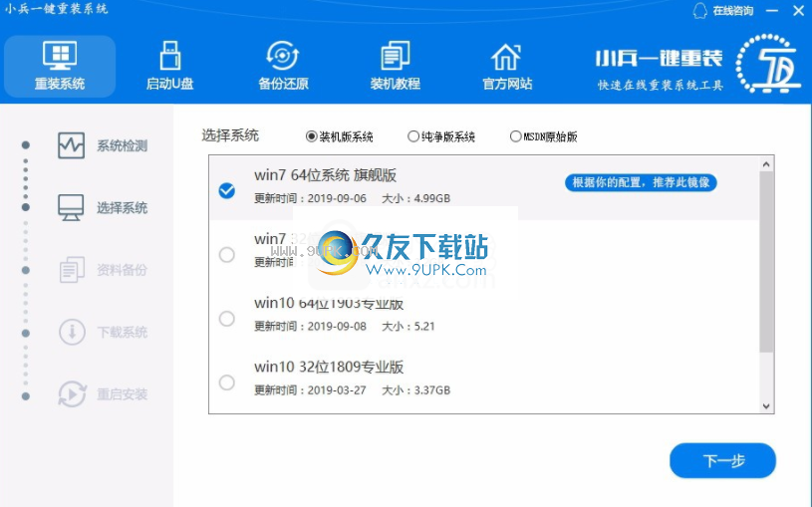The image size is (812, 507).
Task: Select the 装机版系统 radio button
Action: click(311, 136)
